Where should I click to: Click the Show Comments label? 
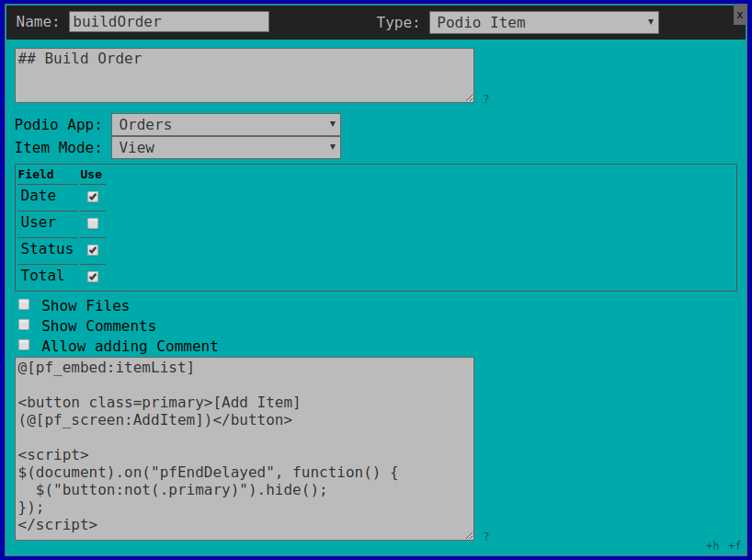pos(98,326)
